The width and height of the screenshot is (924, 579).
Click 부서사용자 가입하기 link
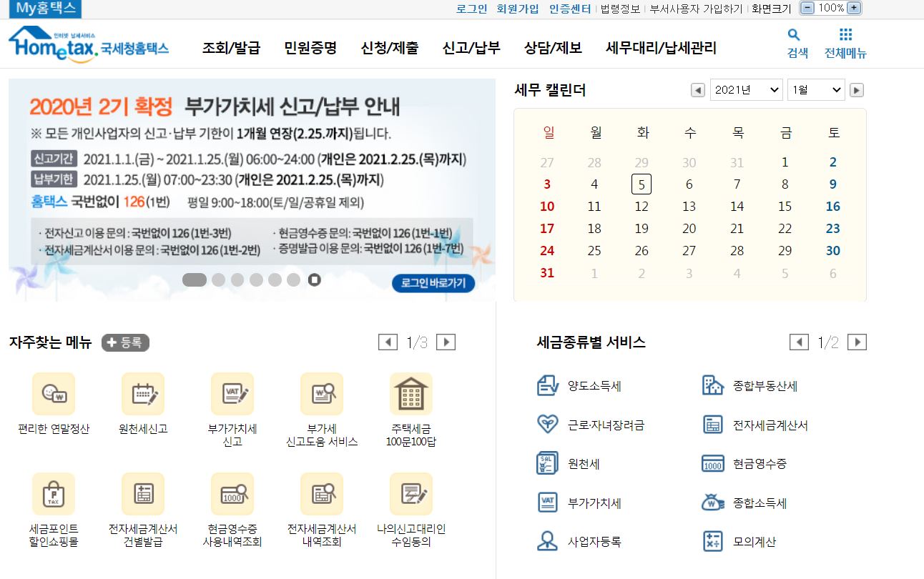click(696, 9)
